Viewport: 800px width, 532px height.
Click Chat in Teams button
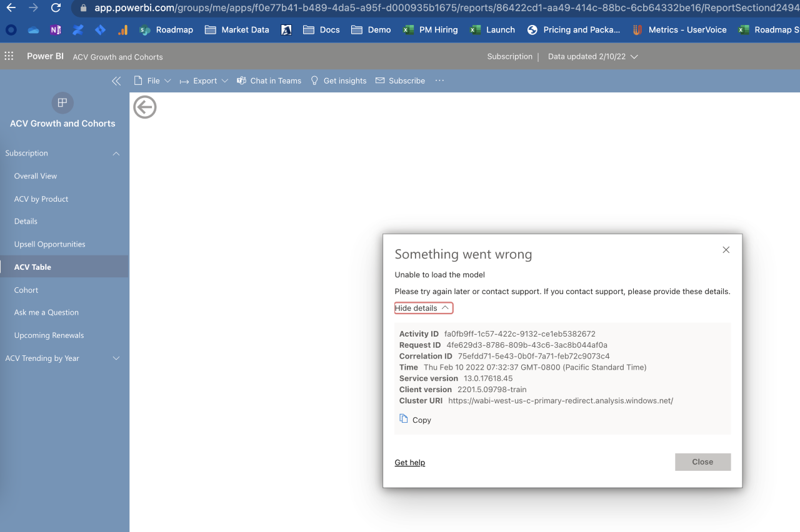(269, 81)
